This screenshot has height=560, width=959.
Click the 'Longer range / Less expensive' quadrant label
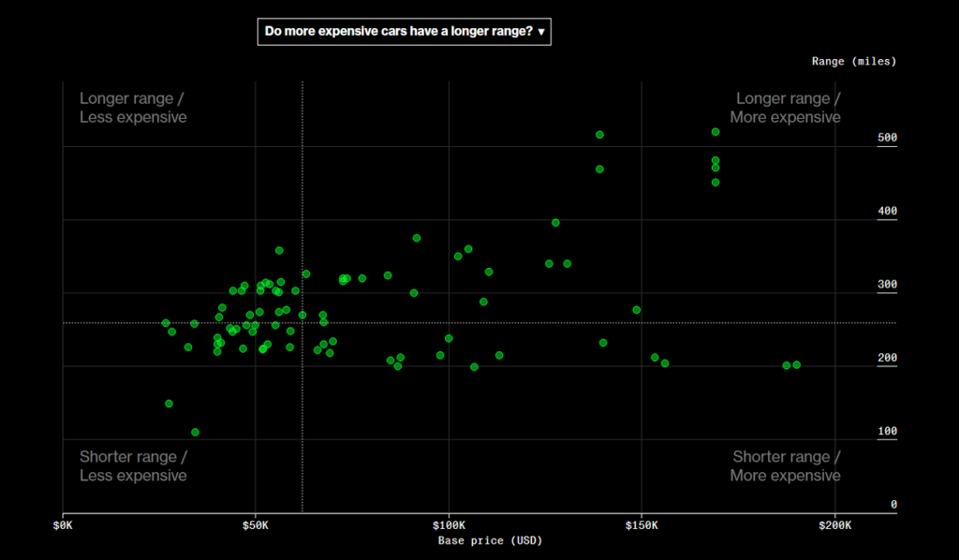(x=133, y=108)
